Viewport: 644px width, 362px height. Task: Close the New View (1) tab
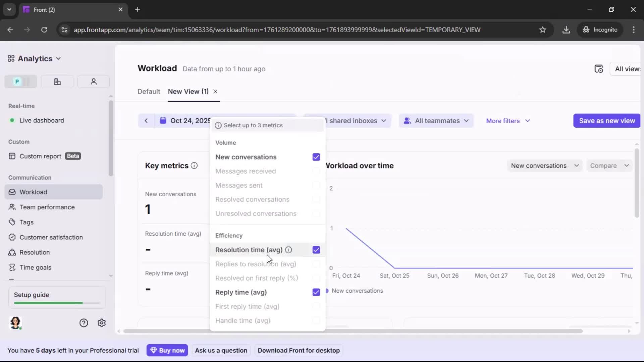[x=215, y=91]
